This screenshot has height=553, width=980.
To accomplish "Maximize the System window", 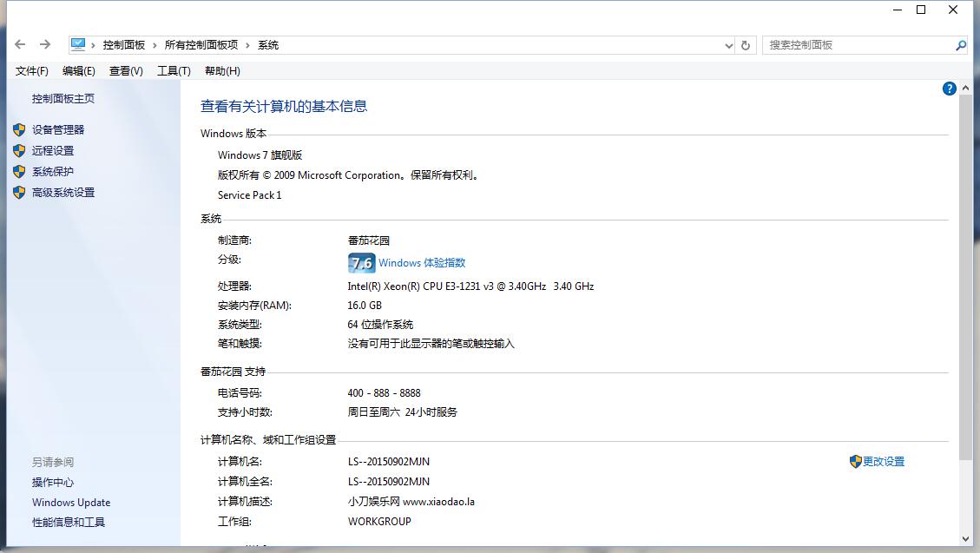I will click(x=921, y=10).
